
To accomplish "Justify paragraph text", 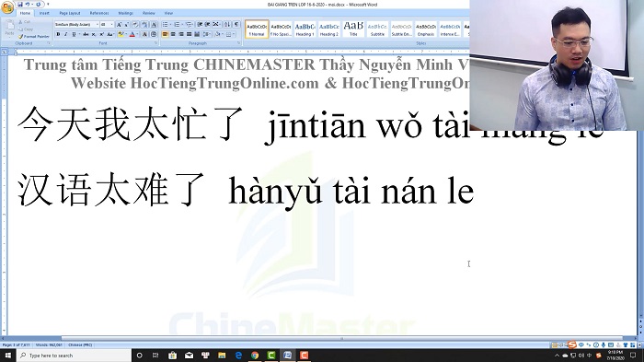I will point(189,34).
